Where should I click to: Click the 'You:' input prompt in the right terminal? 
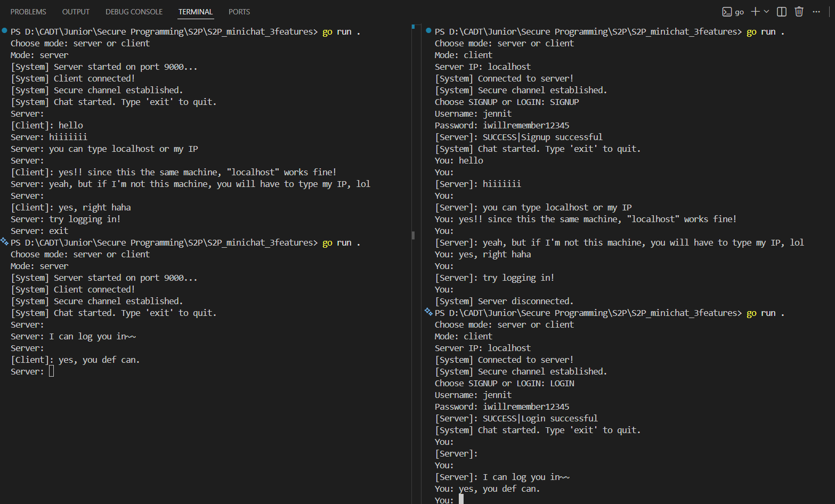tap(448, 499)
